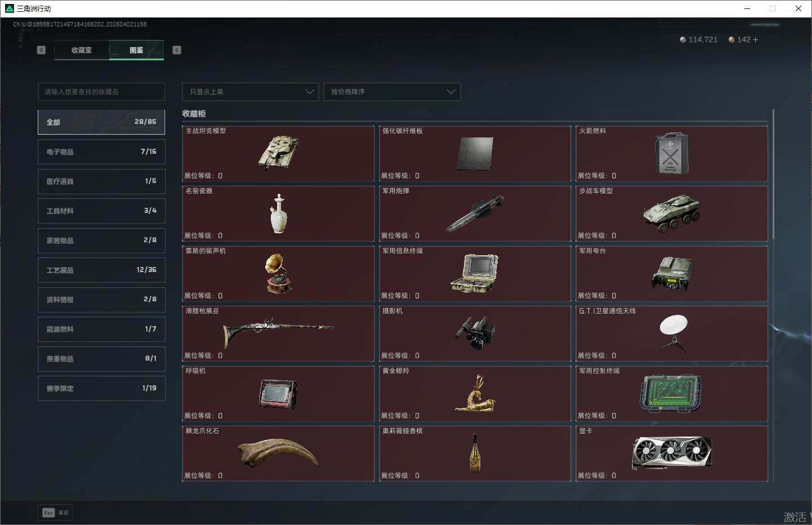Select the 火箭燃料 fuel canister icon
Viewport: 812px width, 525px height.
coord(671,153)
